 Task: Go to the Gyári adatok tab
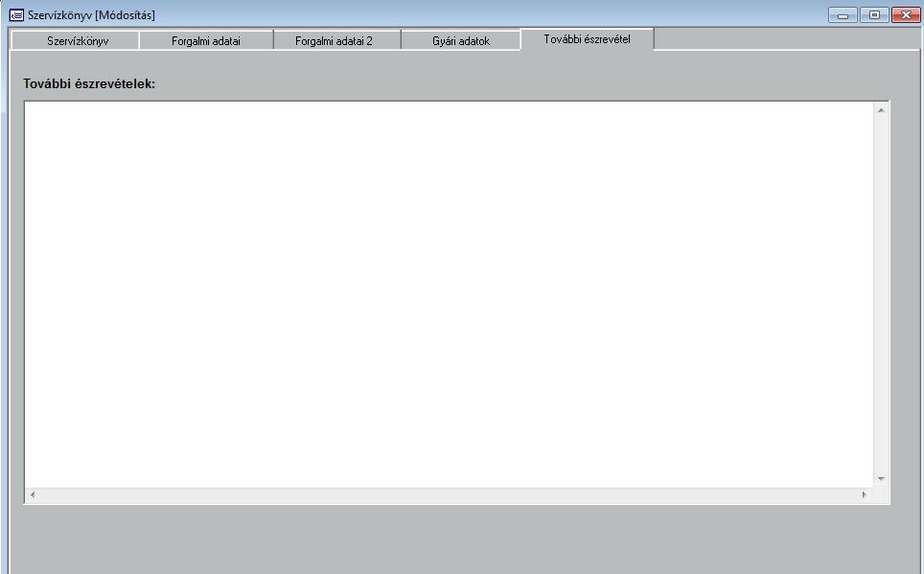tap(461, 40)
